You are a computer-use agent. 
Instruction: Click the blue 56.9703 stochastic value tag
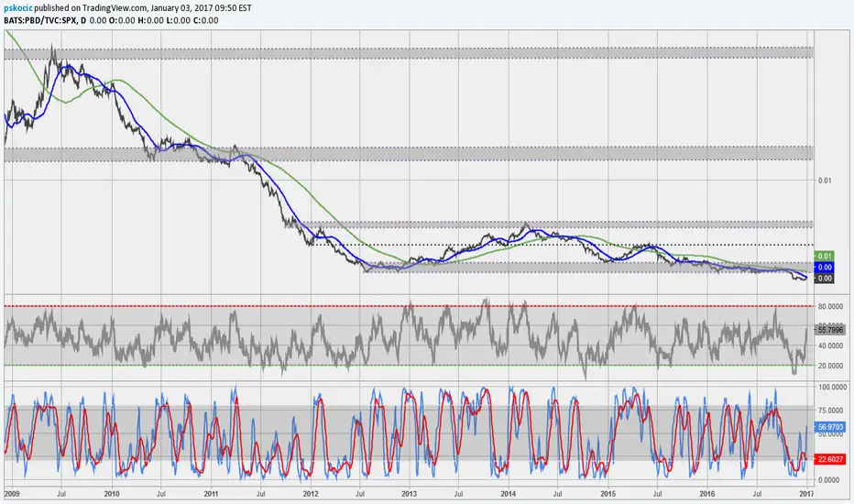coord(829,427)
